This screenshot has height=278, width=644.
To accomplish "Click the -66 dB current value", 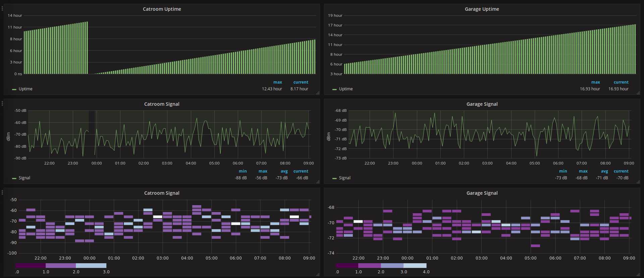I will click(302, 178).
